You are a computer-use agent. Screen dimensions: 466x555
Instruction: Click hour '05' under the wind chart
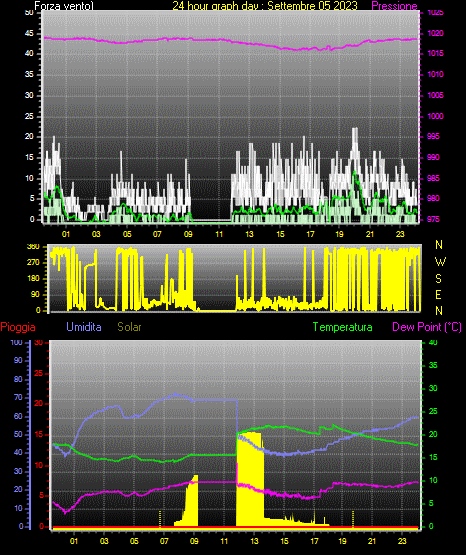tap(127, 234)
